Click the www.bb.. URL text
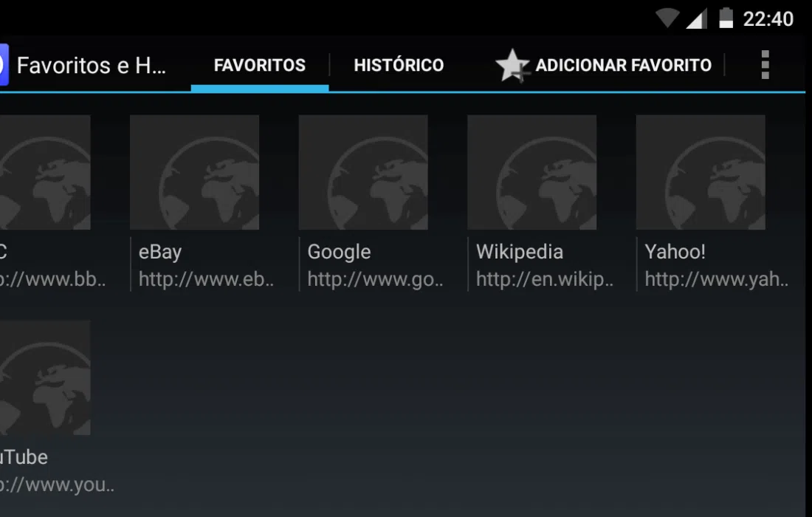This screenshot has width=812, height=517. (x=52, y=280)
